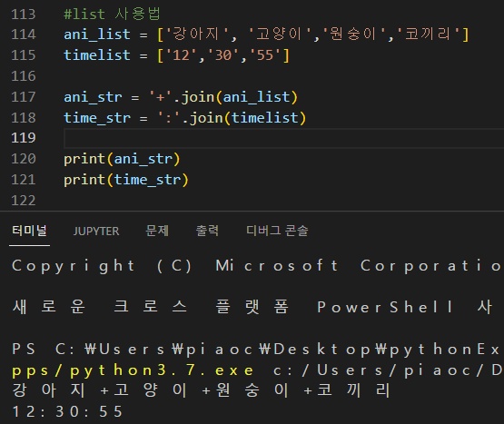The height and width of the screenshot is (424, 504).
Task: Click the 강아지+고양이+원숭이+코끼리 output
Action: pyautogui.click(x=202, y=390)
